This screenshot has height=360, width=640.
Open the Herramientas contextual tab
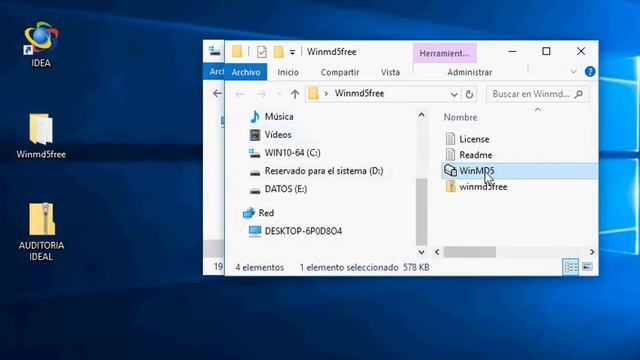(444, 53)
